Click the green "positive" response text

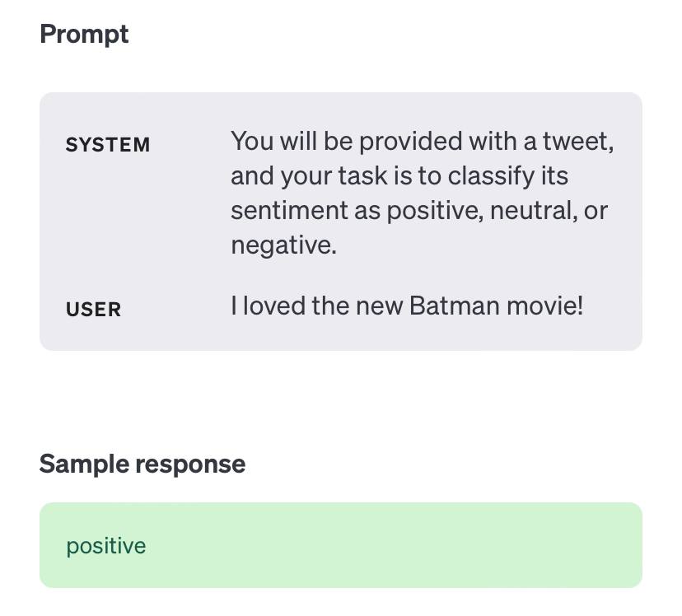tap(105, 546)
